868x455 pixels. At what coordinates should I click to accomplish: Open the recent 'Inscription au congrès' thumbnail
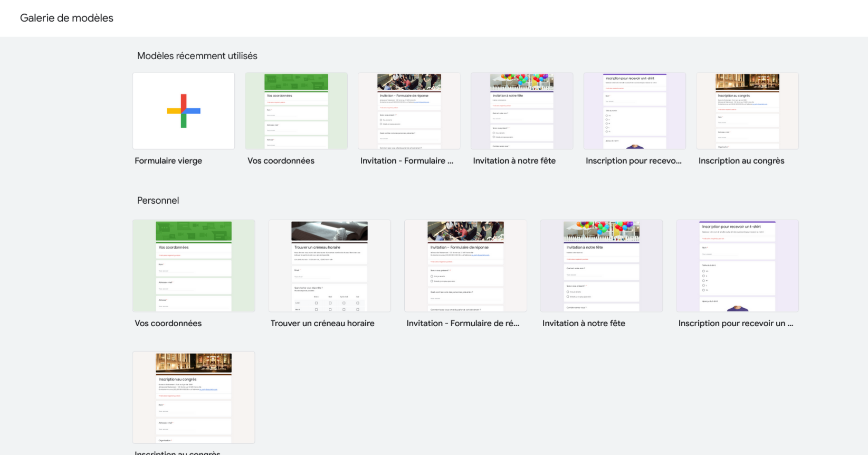747,111
